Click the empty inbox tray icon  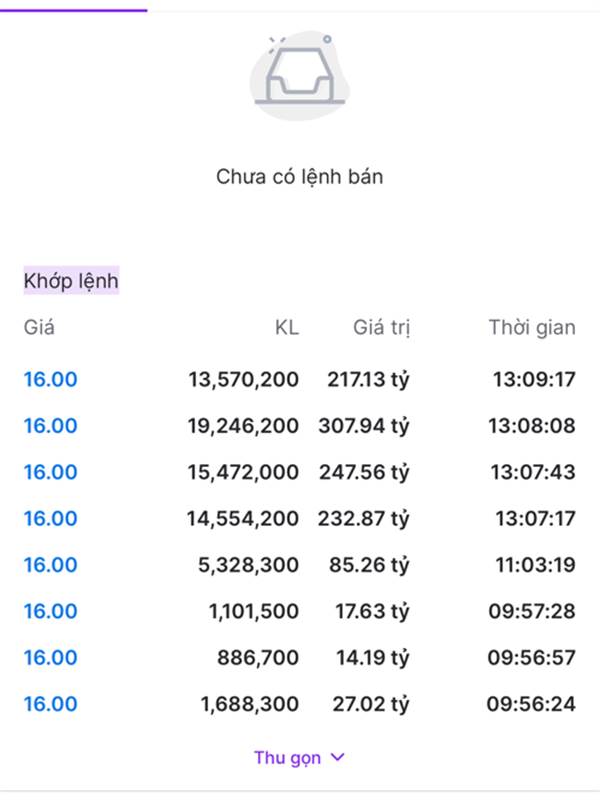point(300,76)
